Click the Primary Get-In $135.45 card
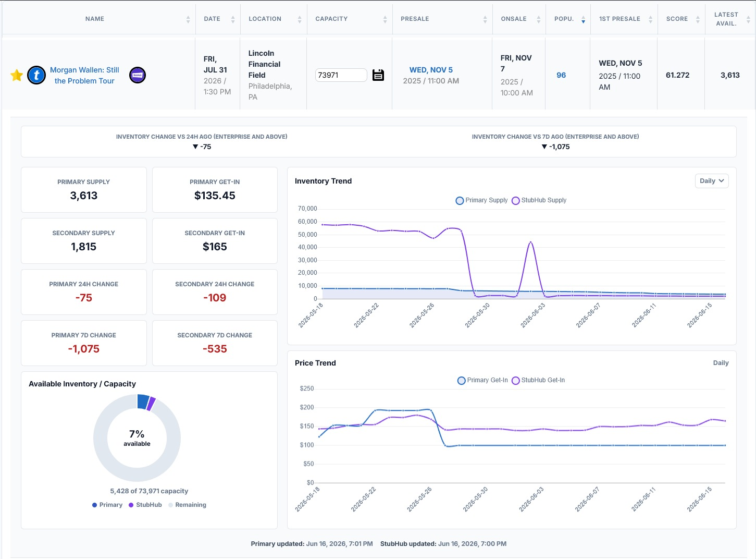The height and width of the screenshot is (559, 756). coord(215,190)
